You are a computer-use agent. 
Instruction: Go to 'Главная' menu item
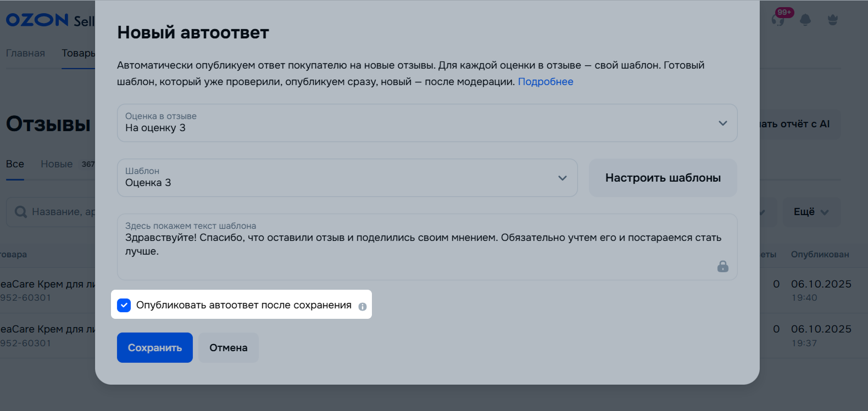pyautogui.click(x=25, y=53)
